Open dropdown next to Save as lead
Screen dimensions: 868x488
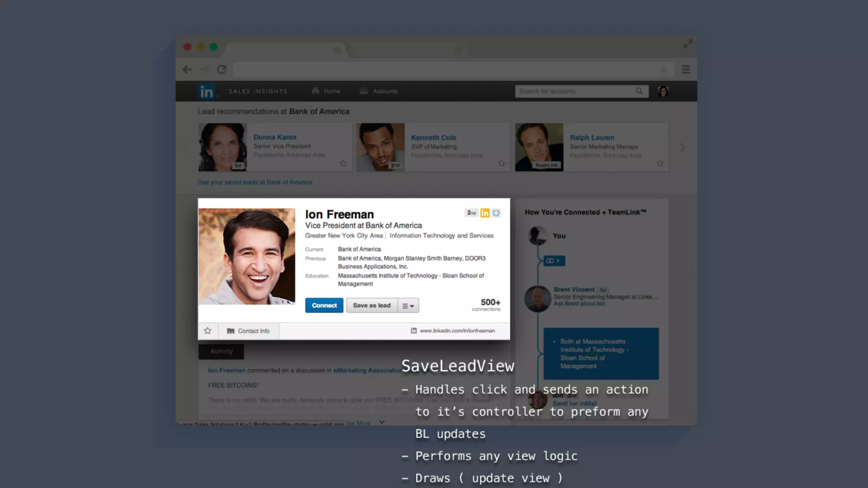(x=408, y=305)
